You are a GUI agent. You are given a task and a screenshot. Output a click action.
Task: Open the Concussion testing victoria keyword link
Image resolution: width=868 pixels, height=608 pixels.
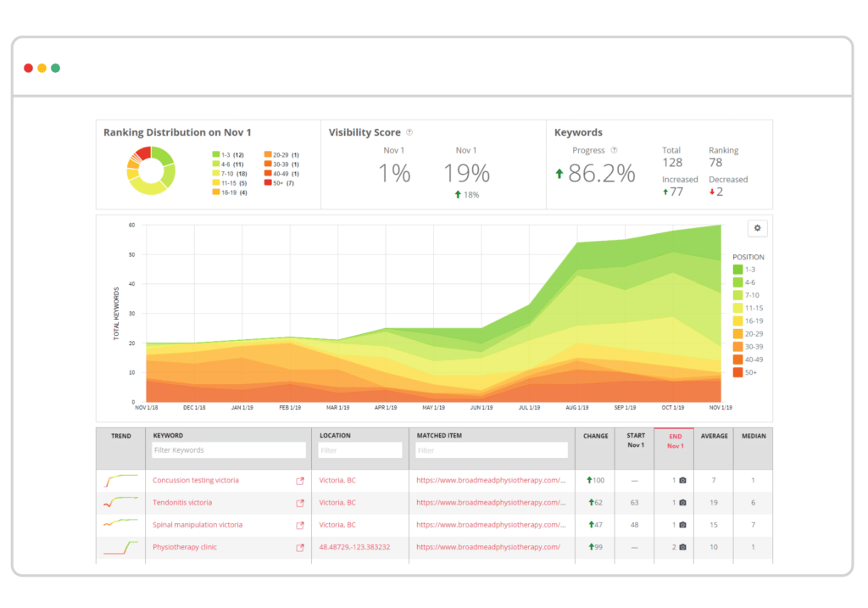click(x=196, y=480)
